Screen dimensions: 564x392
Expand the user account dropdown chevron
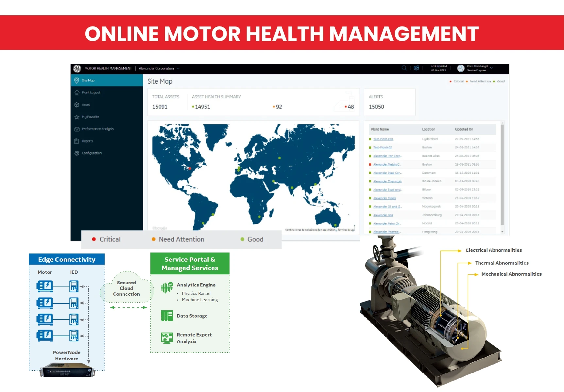pos(491,68)
